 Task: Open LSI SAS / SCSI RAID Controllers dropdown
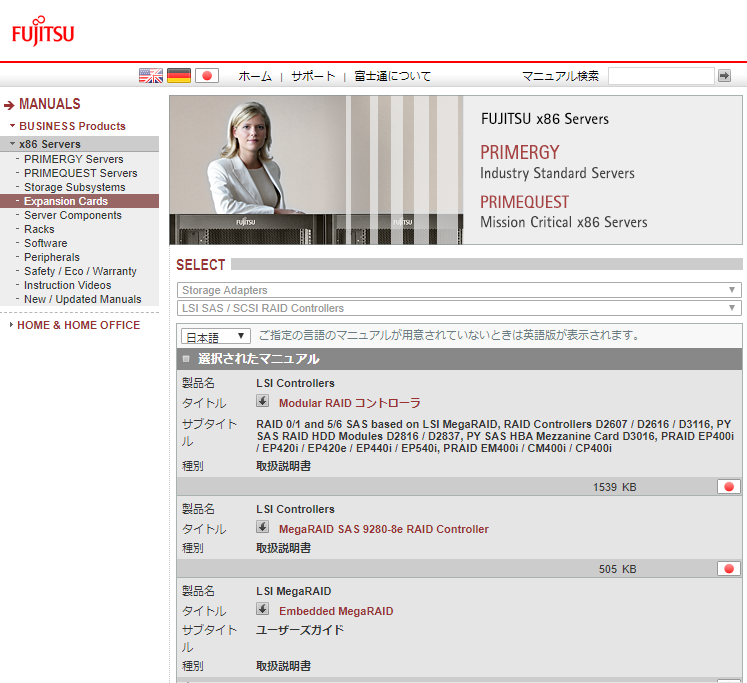[x=459, y=308]
